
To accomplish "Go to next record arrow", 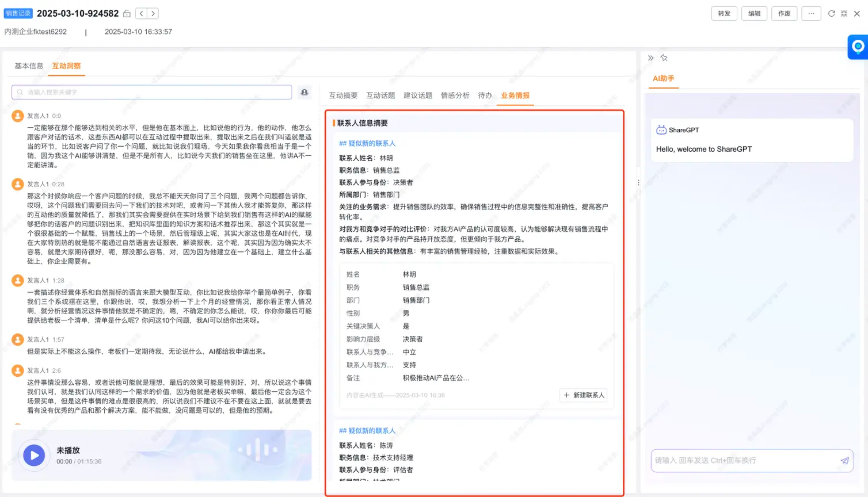I will coord(153,14).
